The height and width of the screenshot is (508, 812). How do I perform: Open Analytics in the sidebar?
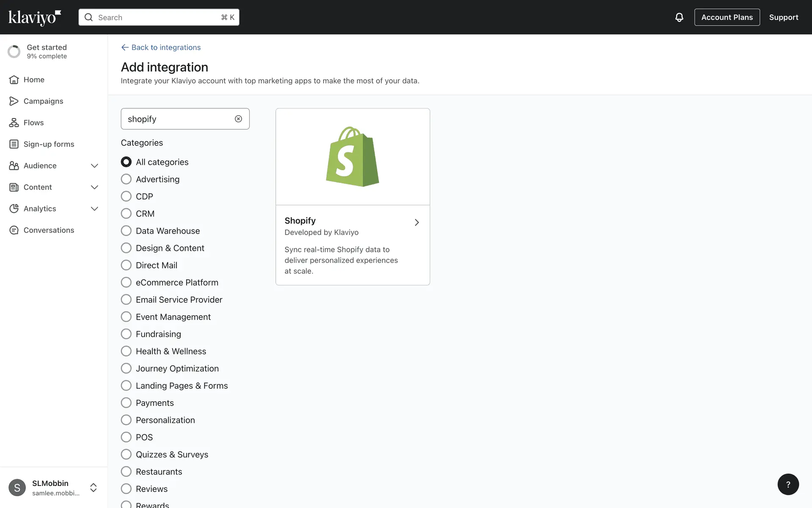[x=40, y=209]
